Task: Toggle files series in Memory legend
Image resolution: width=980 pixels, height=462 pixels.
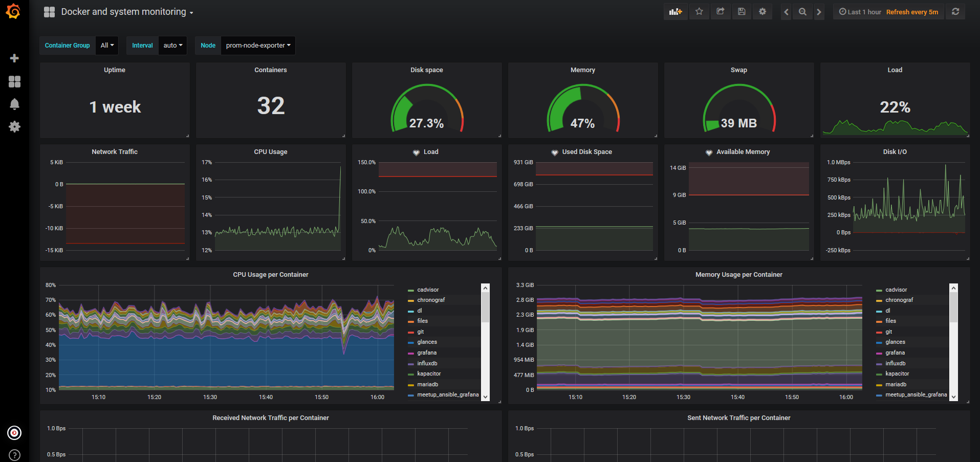Action: [x=890, y=321]
